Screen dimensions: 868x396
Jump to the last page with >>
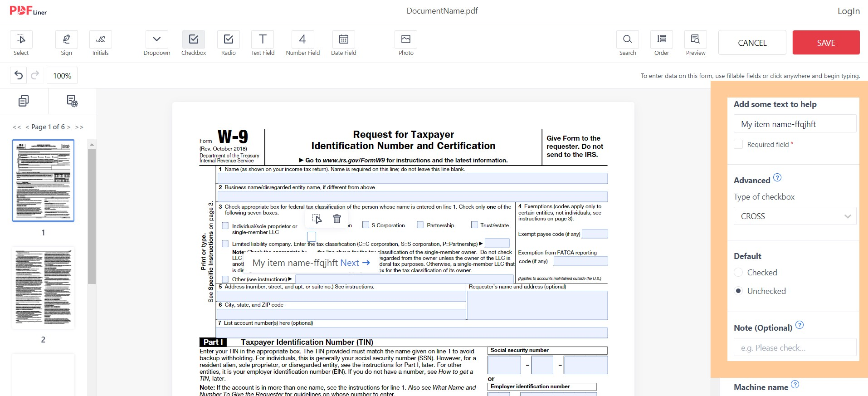[79, 127]
